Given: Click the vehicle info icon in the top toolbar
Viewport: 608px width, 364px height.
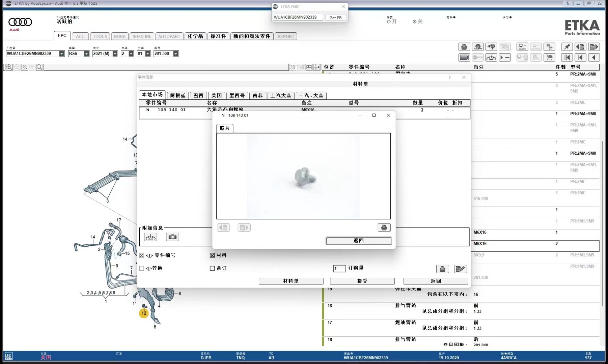Looking at the screenshot, I should (491, 58).
